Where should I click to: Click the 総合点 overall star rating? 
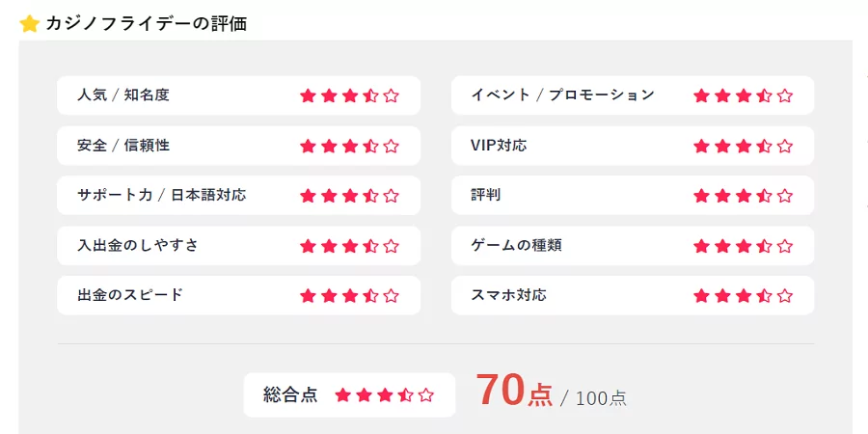point(385,395)
